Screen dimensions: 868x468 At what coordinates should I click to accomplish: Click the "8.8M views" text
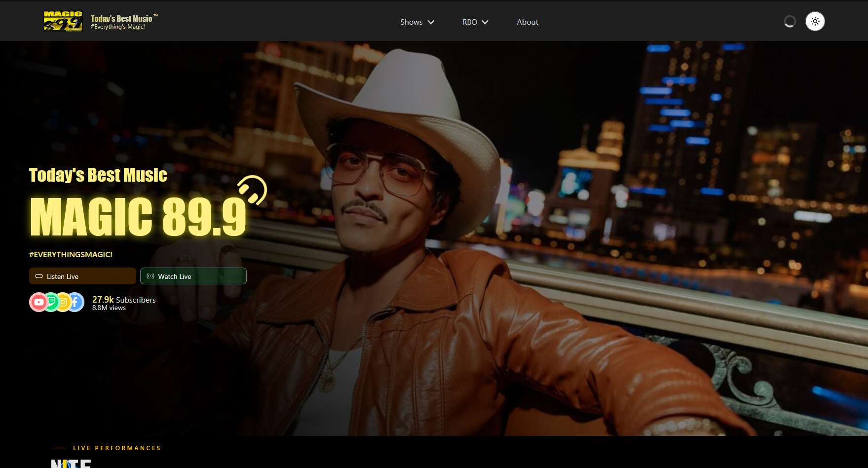pyautogui.click(x=109, y=308)
